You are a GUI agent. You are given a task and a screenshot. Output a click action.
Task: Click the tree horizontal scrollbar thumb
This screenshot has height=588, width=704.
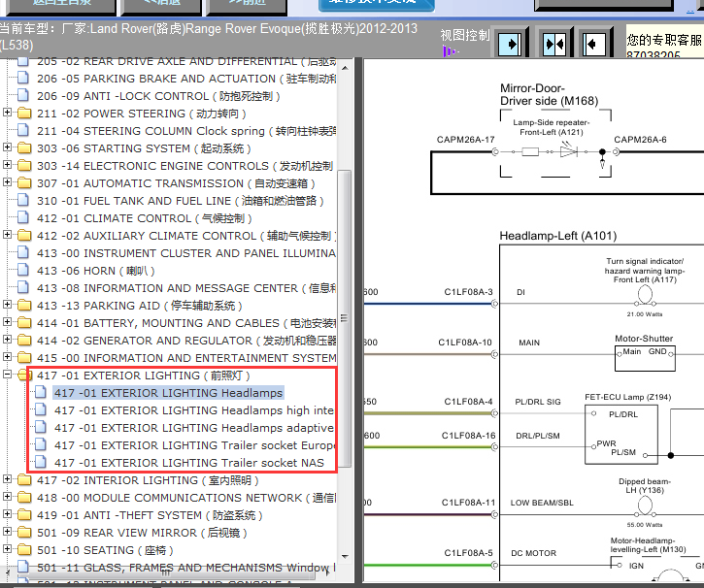(166, 572)
